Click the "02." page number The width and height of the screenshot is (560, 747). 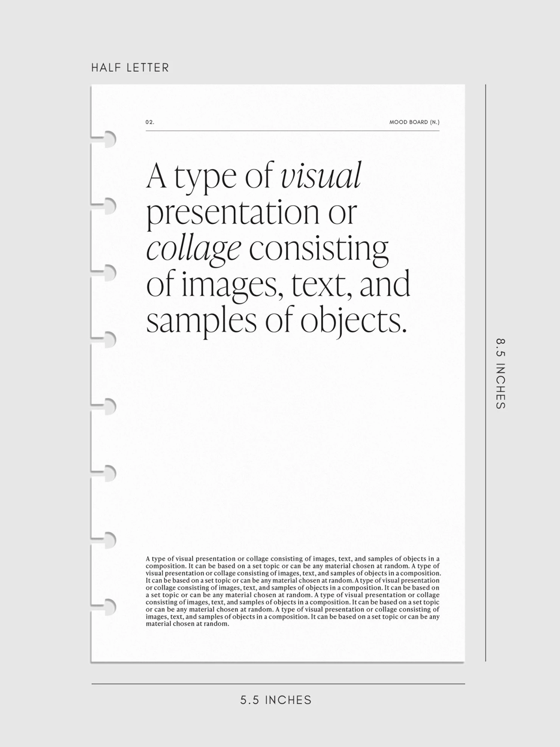tap(150, 122)
